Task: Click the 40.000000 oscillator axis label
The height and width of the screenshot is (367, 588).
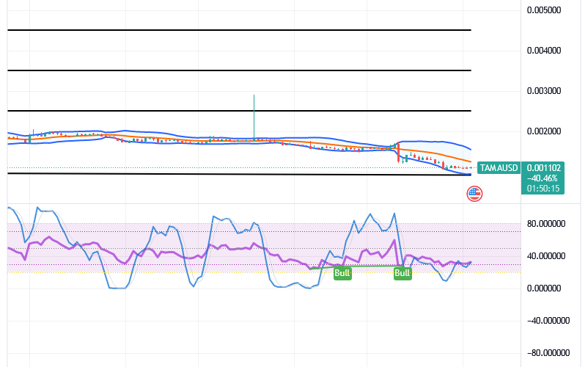Action: point(546,256)
